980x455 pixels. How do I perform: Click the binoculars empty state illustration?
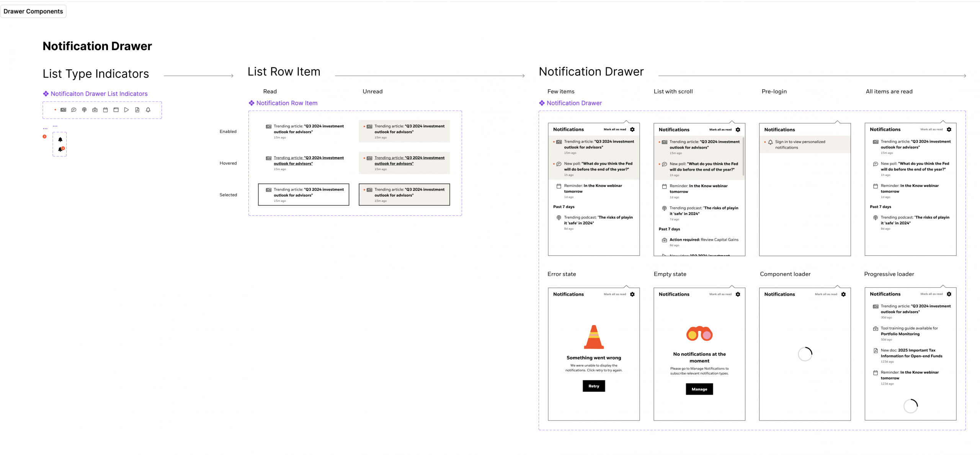click(699, 334)
